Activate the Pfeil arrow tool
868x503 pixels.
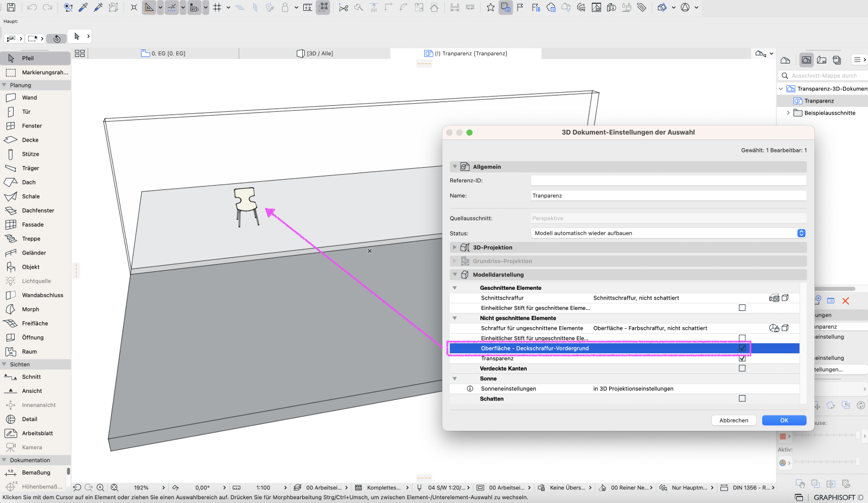[x=35, y=58]
